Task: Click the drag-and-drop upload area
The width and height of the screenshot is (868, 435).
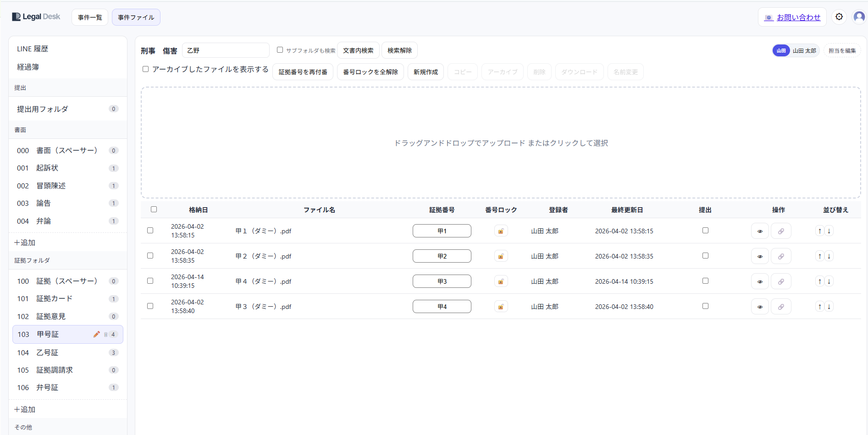Action: click(501, 143)
